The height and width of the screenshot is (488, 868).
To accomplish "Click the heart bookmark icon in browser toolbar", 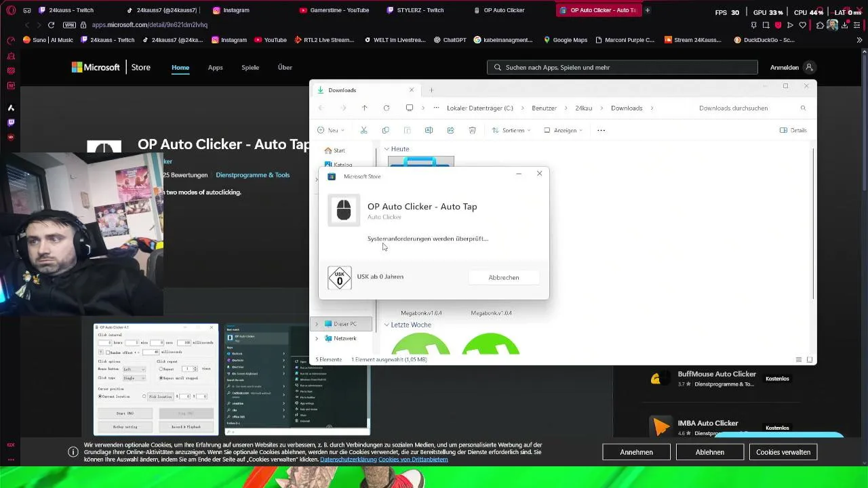I will point(803,25).
